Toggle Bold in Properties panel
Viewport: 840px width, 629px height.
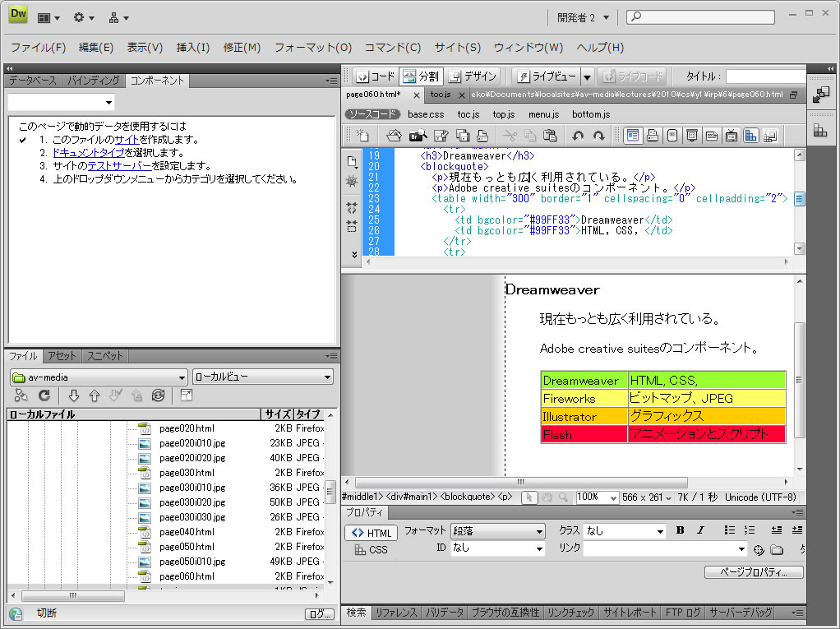tap(680, 530)
